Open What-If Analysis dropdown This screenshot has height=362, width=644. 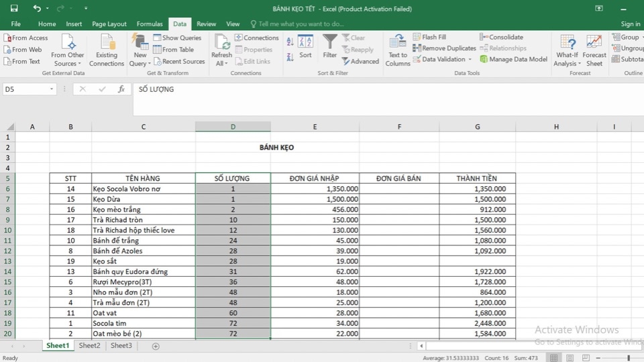point(568,50)
